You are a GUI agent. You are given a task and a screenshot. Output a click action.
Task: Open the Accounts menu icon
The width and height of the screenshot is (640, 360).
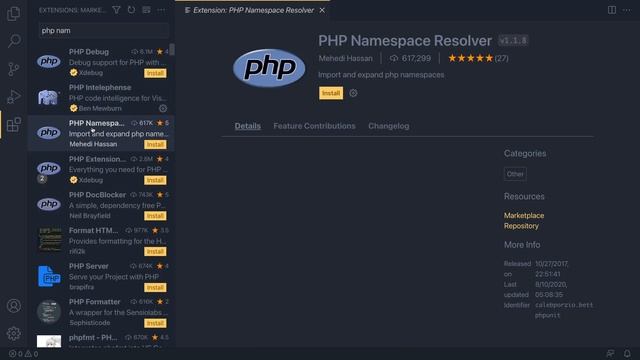13,306
